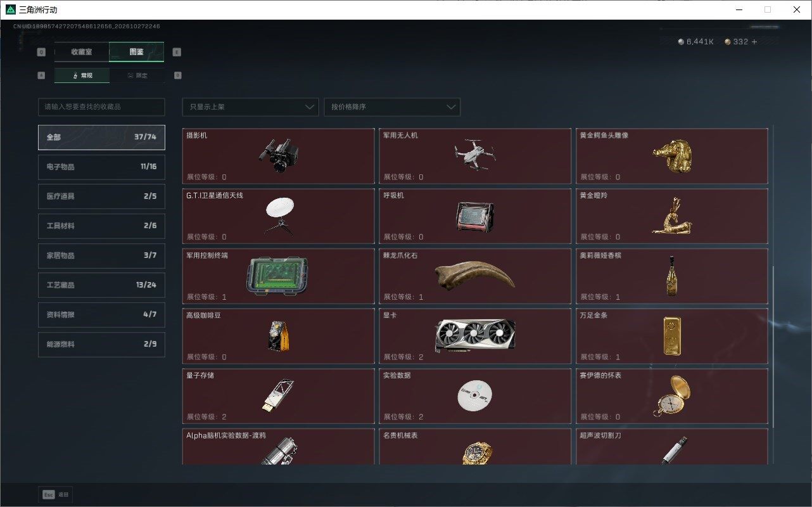812x507 pixels.
Task: Open the 赛伊德的怀表 pocket watch
Action: tap(672, 396)
